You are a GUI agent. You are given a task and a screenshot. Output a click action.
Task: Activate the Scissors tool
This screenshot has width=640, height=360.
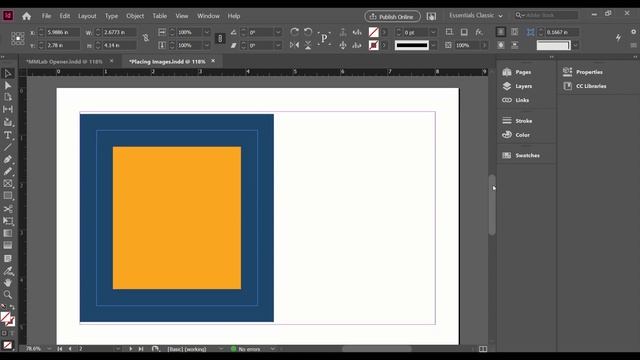pos(7,209)
